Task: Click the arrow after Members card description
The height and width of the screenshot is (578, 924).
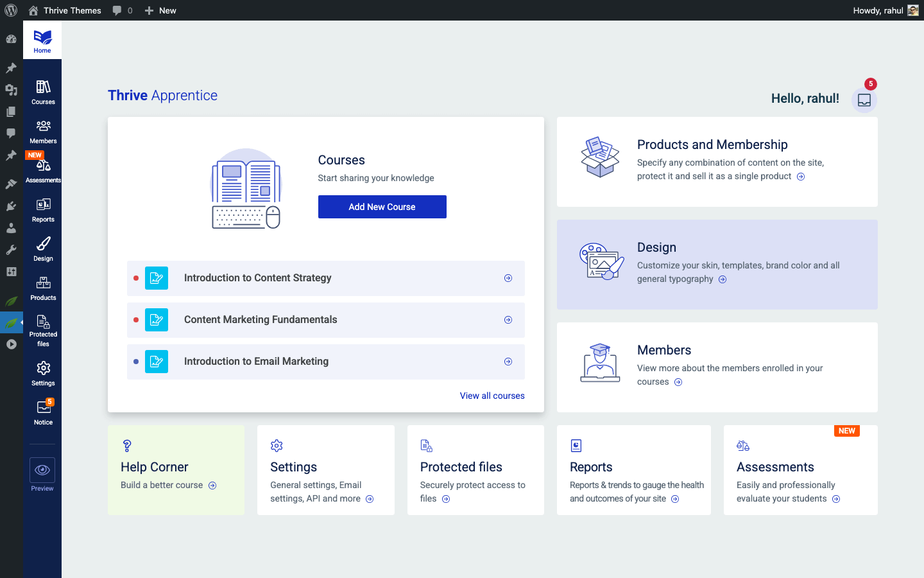Action: [678, 382]
